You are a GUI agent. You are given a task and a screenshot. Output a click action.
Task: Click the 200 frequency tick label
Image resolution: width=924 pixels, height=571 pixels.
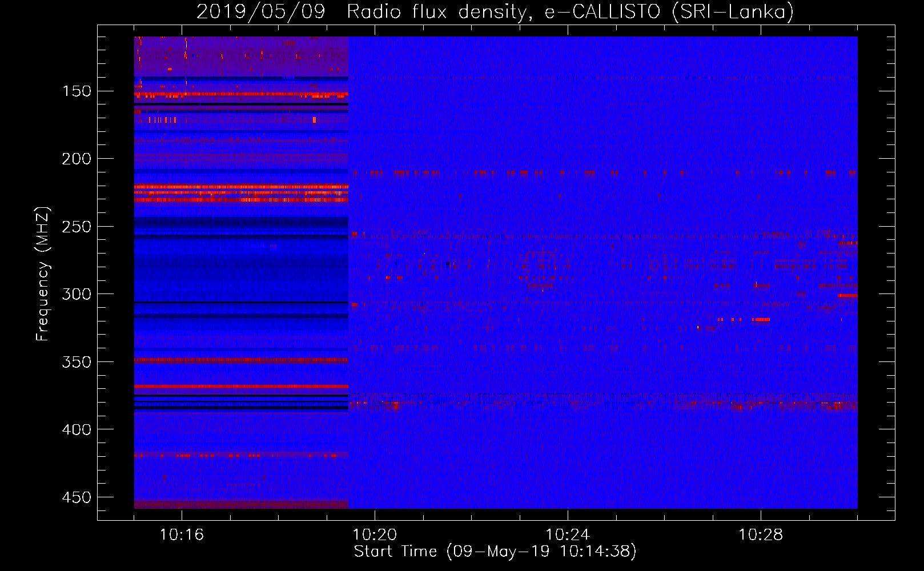coord(77,159)
